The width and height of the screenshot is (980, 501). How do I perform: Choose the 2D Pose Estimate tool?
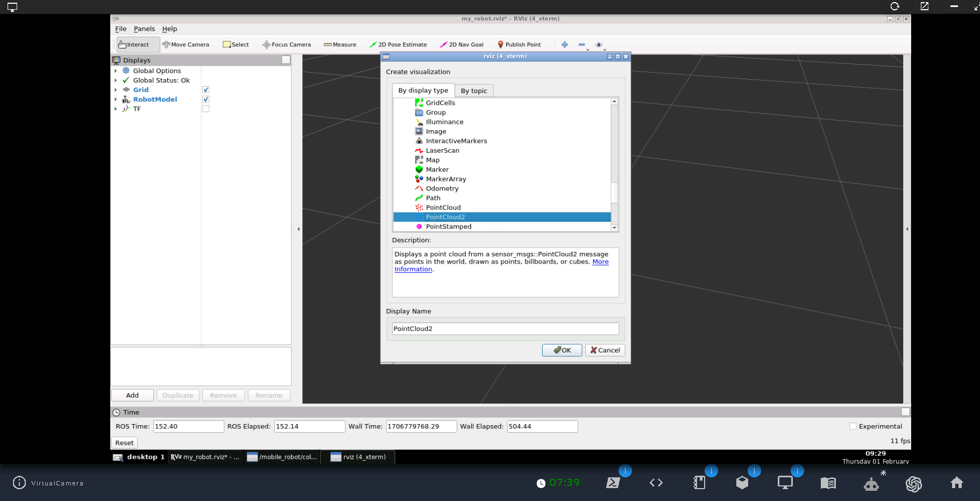pyautogui.click(x=398, y=45)
